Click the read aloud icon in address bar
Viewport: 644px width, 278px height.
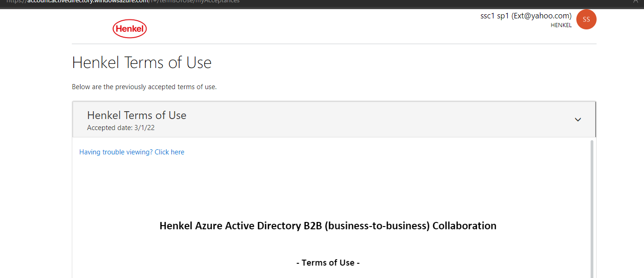(x=635, y=2)
